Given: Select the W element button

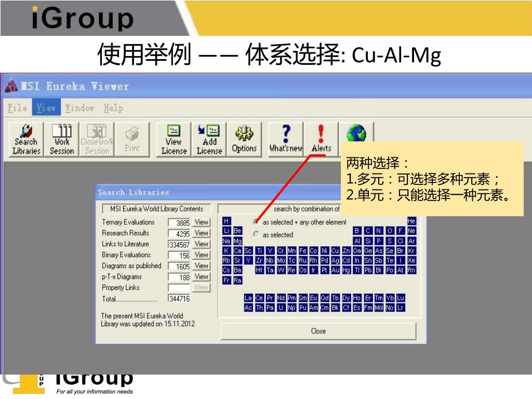Looking at the screenshot, I should coord(281,270).
